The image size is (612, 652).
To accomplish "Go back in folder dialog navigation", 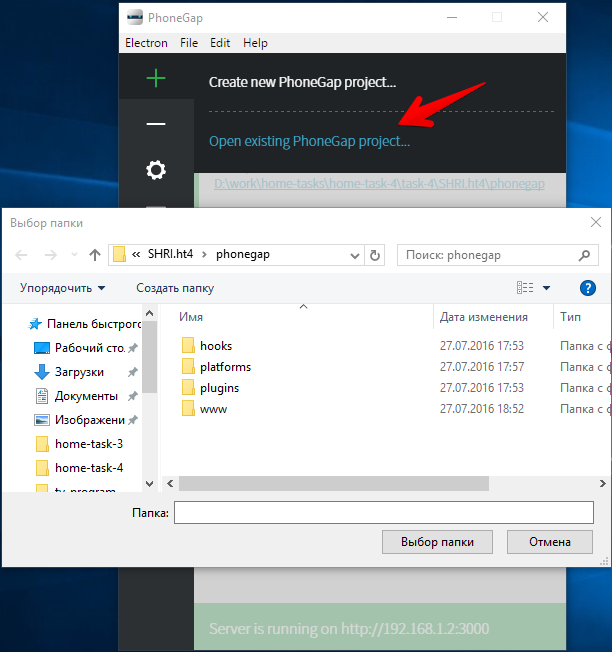I will pos(21,255).
